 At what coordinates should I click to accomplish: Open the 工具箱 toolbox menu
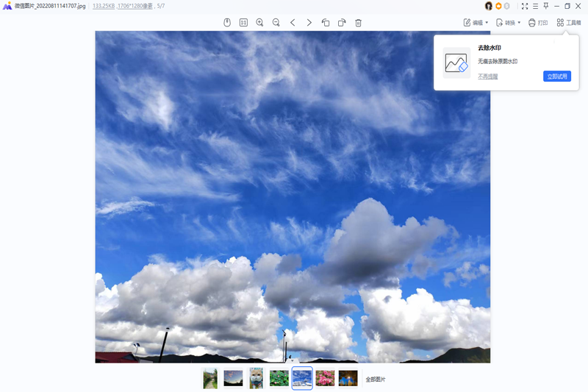[x=569, y=23]
